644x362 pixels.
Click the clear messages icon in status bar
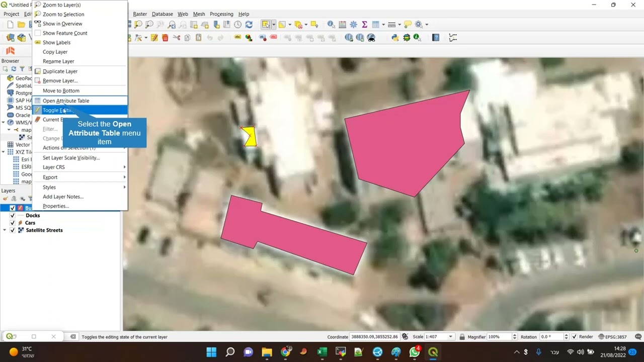(x=73, y=337)
